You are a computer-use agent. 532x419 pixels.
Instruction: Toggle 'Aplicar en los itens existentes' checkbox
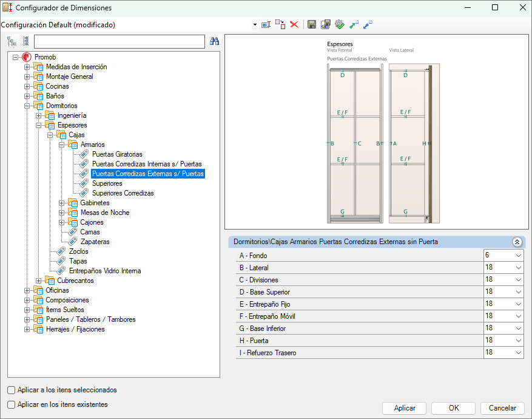(x=11, y=405)
